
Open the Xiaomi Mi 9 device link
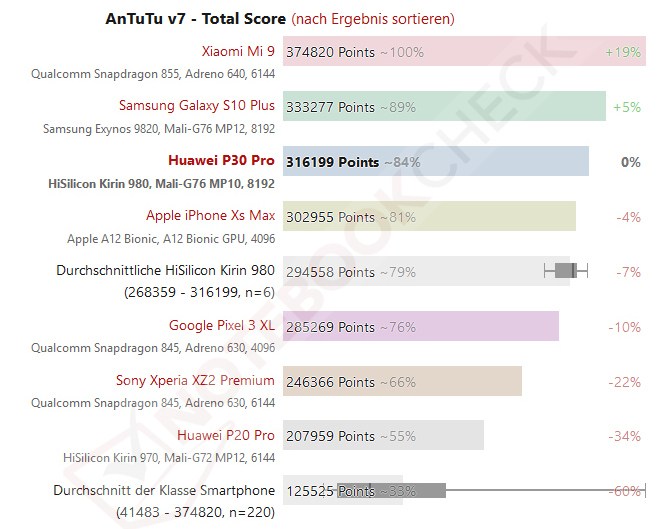(x=238, y=51)
